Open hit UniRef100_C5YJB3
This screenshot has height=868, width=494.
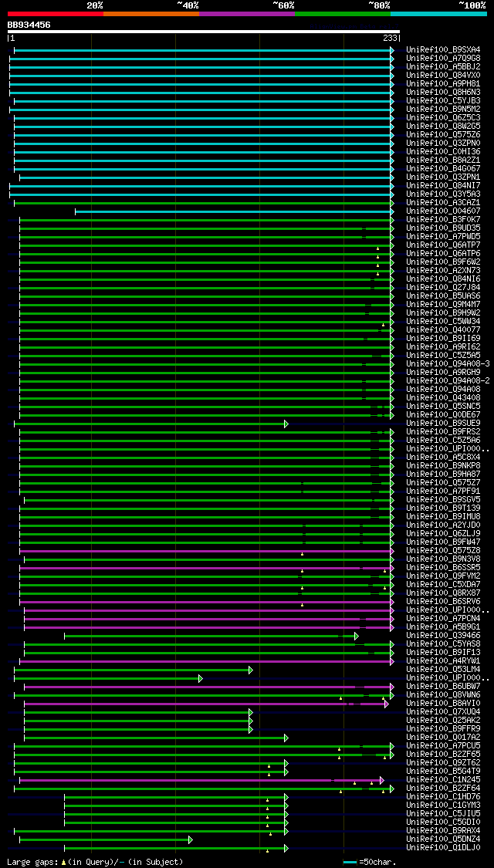point(443,101)
